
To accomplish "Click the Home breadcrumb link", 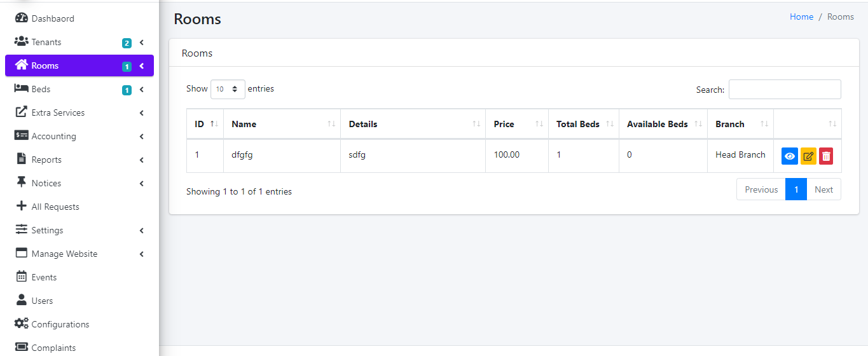I will 801,17.
